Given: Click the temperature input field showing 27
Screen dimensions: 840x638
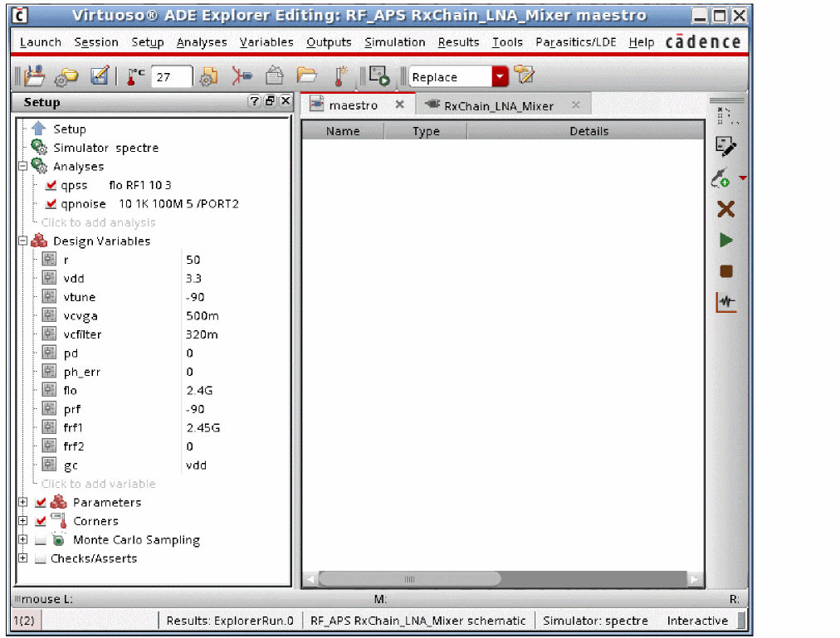Looking at the screenshot, I should click(172, 77).
